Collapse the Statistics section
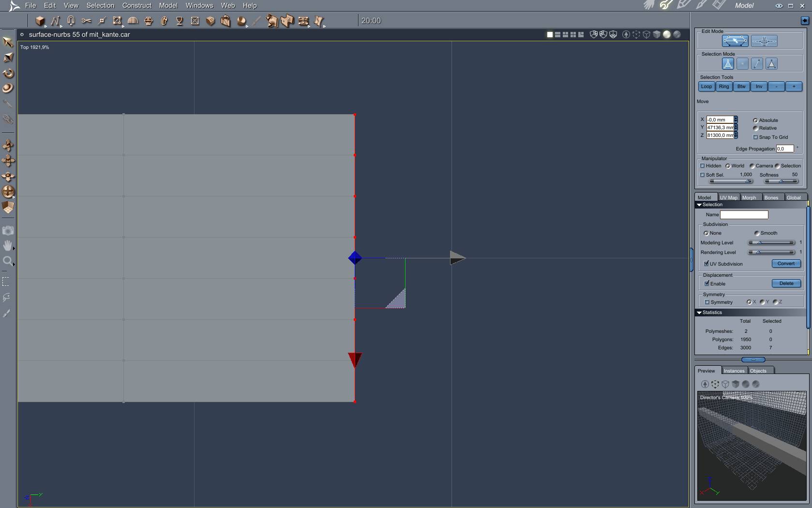Image resolution: width=812 pixels, height=508 pixels. point(699,313)
